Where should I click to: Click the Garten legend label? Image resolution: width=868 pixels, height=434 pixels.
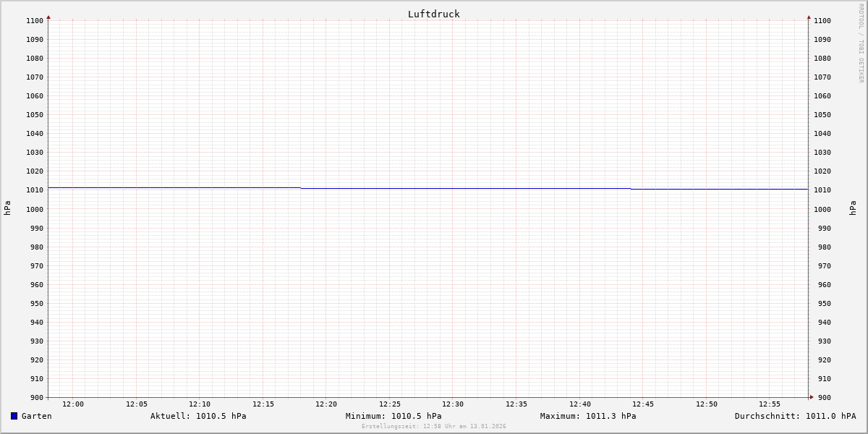pos(36,416)
